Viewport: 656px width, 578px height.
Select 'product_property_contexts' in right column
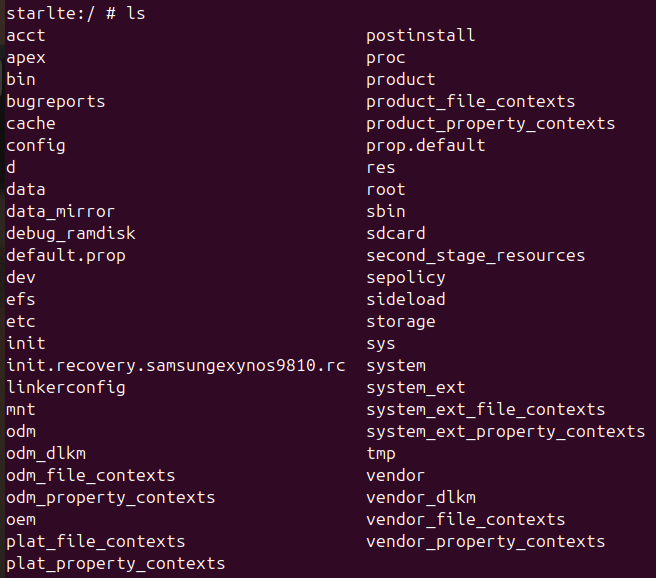point(490,124)
